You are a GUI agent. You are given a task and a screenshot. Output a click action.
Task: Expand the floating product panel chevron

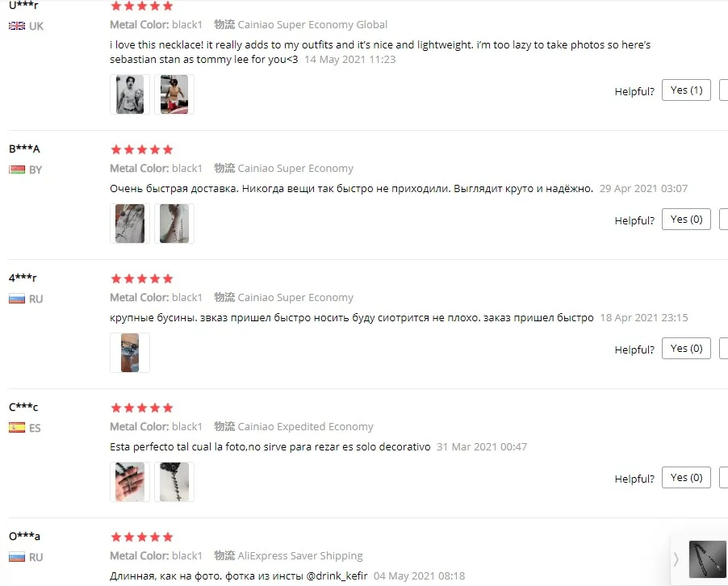point(676,559)
